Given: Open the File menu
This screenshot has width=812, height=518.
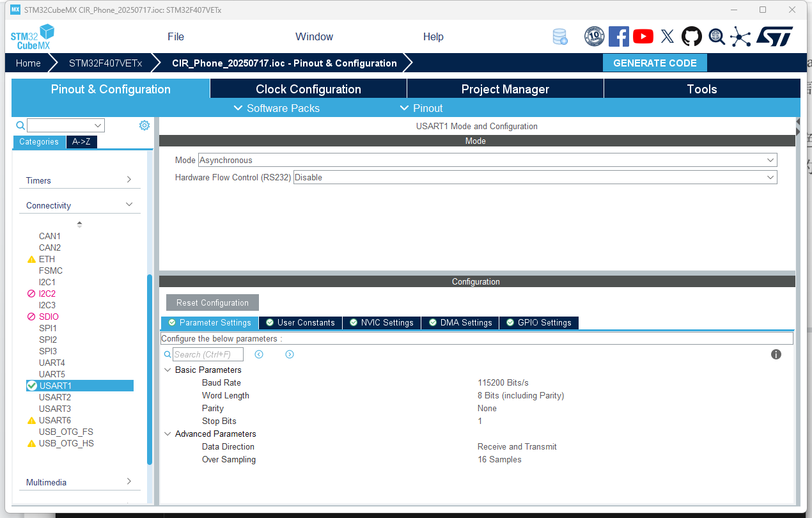Looking at the screenshot, I should (176, 36).
